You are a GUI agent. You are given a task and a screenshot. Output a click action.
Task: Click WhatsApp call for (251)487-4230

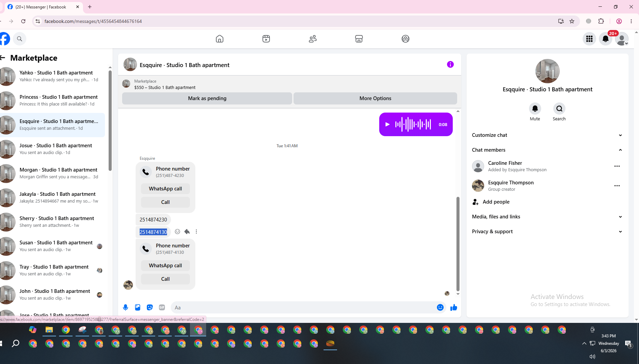(x=165, y=189)
